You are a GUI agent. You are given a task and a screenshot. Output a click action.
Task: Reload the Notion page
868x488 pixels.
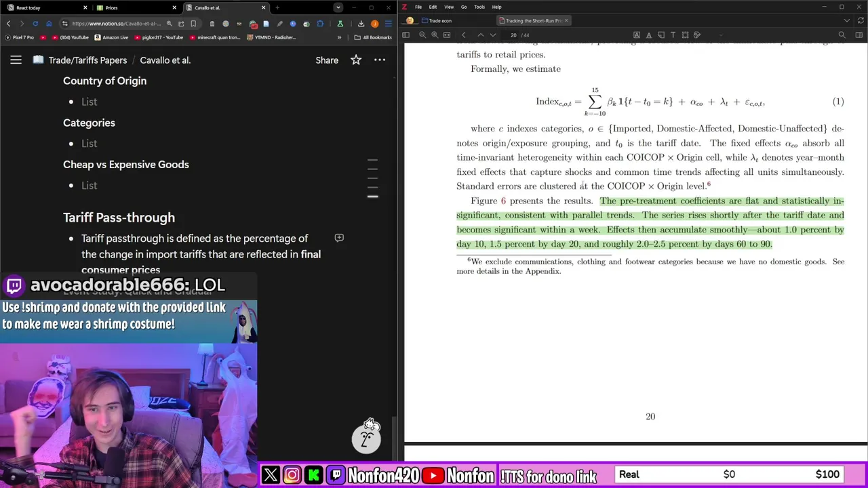point(35,24)
